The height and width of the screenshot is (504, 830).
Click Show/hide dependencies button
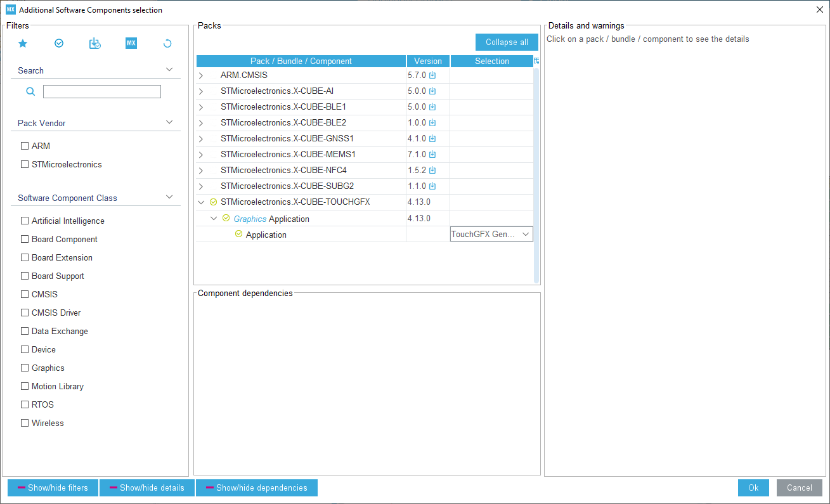[256, 488]
